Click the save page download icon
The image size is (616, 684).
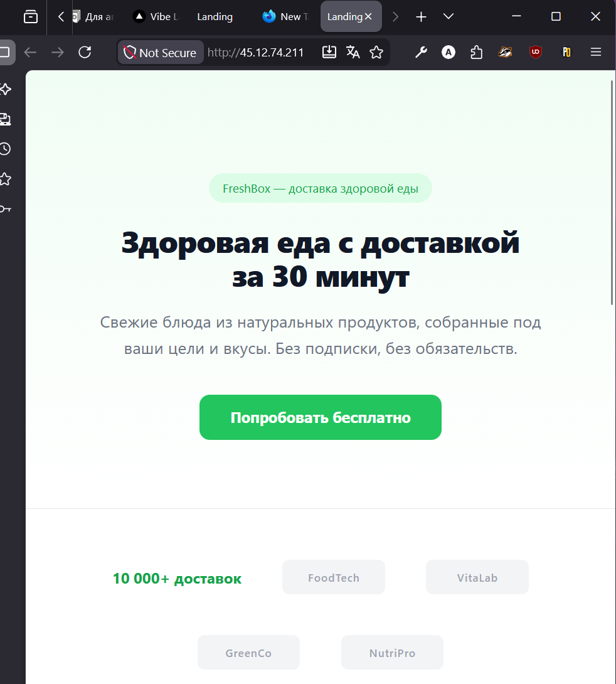[329, 52]
